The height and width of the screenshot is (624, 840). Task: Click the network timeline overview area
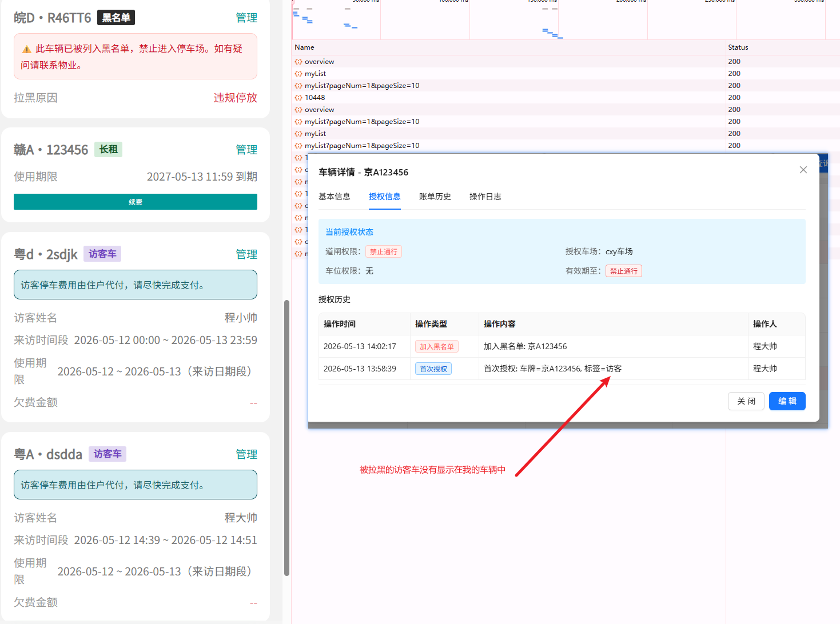(x=566, y=20)
